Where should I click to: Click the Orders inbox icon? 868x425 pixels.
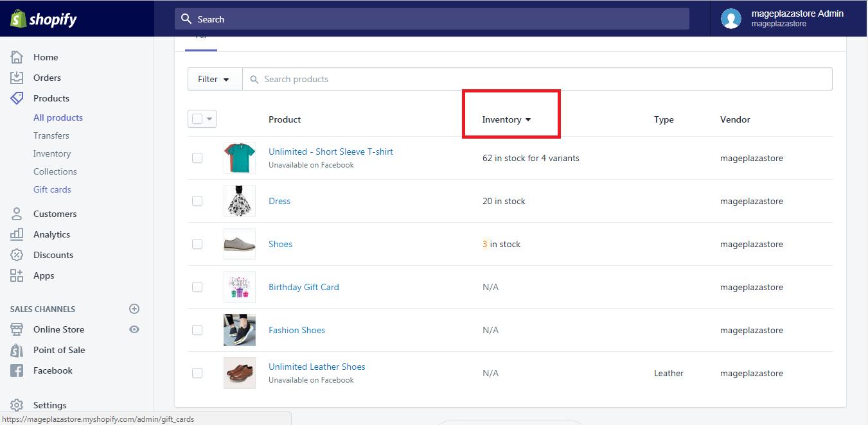[17, 78]
